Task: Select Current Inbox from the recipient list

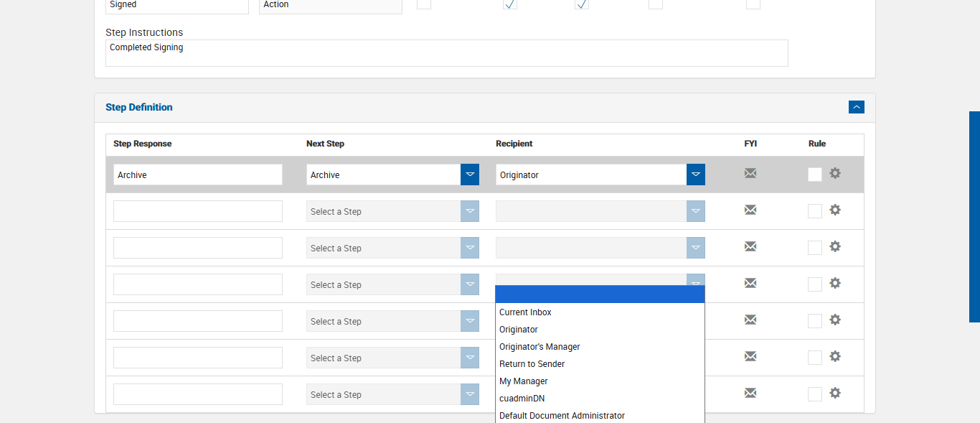Action: coord(525,312)
